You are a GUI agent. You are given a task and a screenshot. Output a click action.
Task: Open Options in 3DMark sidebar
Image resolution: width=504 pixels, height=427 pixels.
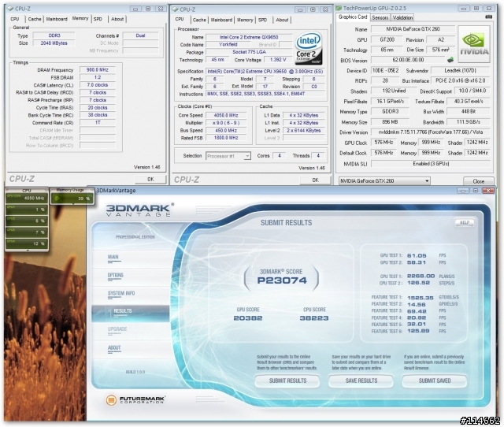(x=116, y=275)
